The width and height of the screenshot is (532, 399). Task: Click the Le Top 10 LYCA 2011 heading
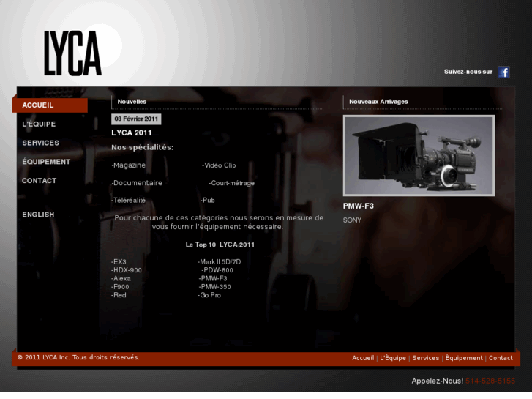pyautogui.click(x=220, y=245)
